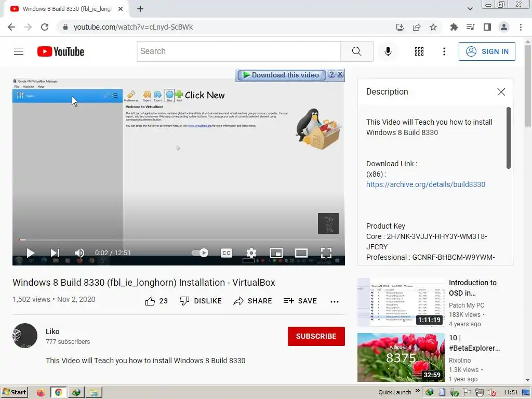Image resolution: width=532 pixels, height=399 pixels.
Task: Click the install app icon in address bar
Action: tap(400, 27)
